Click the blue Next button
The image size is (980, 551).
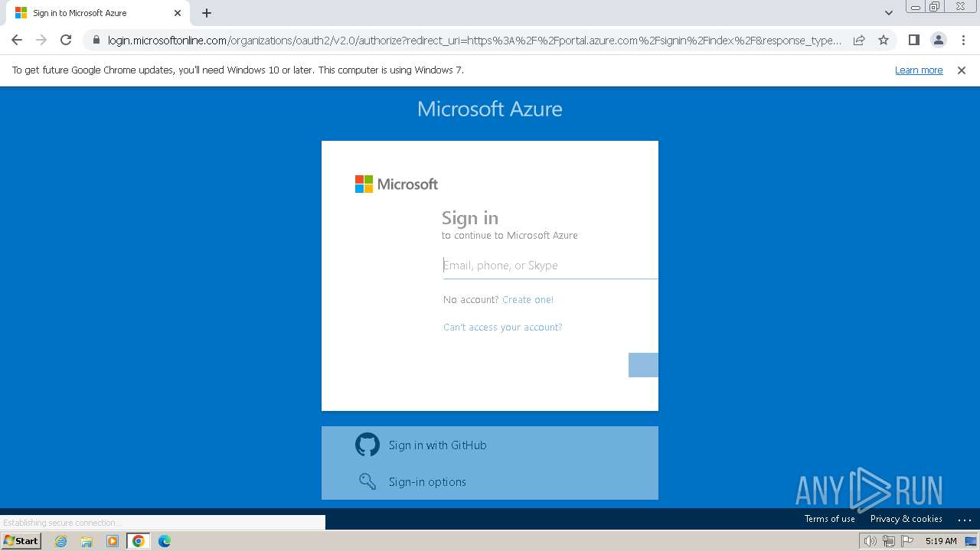[x=643, y=365]
